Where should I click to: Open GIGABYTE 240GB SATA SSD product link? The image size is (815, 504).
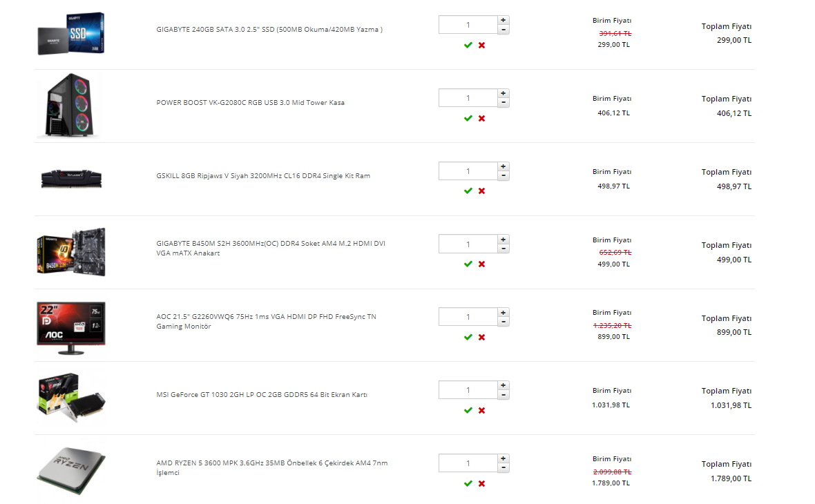tap(269, 30)
